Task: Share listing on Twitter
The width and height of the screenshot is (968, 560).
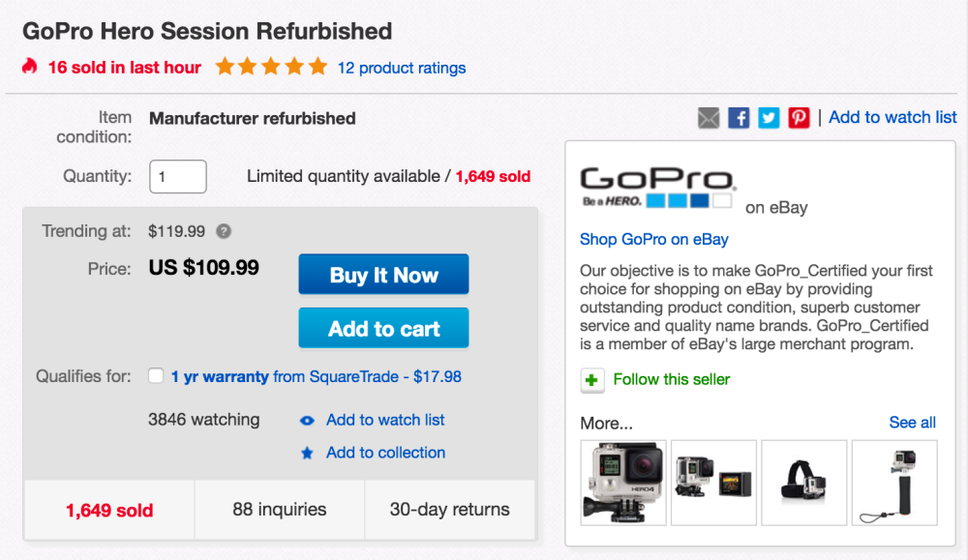Action: coord(769,118)
